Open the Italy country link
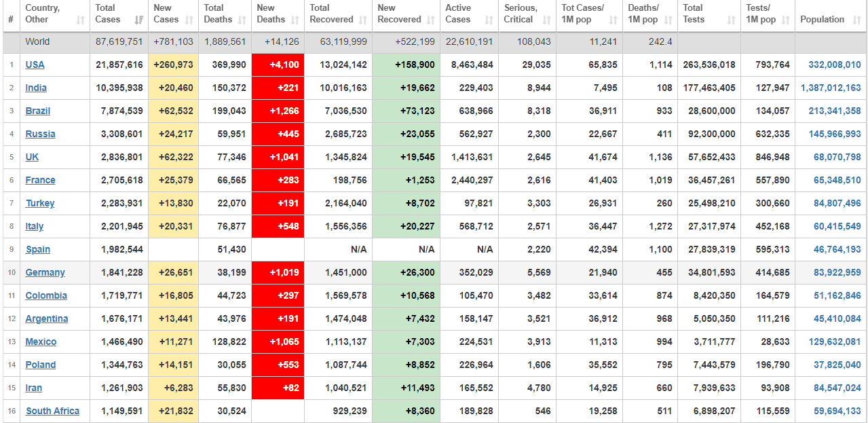Image resolution: width=868 pixels, height=423 pixels. (x=35, y=227)
